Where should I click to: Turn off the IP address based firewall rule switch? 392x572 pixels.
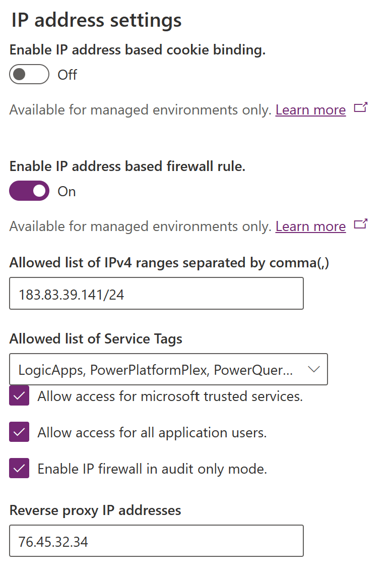(29, 191)
